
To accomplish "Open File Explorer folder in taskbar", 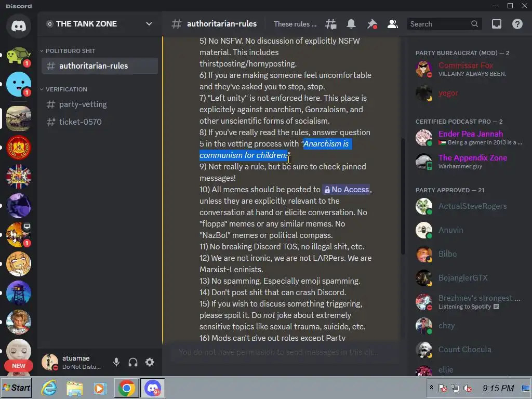I will tap(75, 388).
